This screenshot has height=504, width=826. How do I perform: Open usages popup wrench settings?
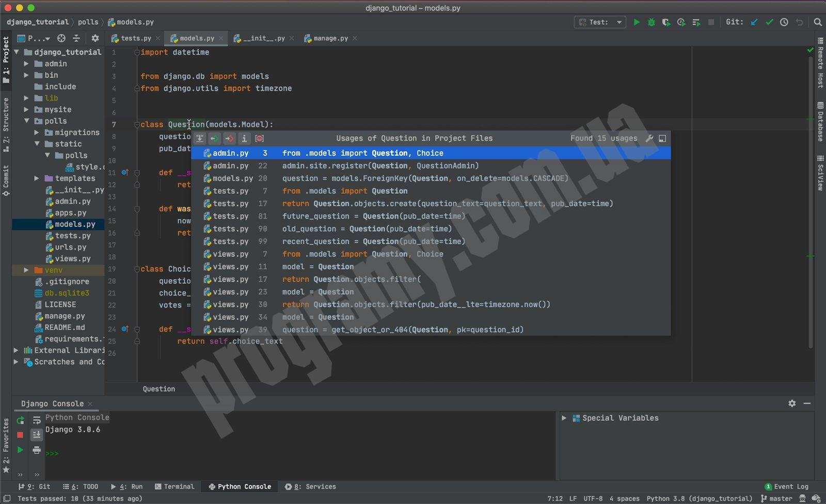[649, 138]
